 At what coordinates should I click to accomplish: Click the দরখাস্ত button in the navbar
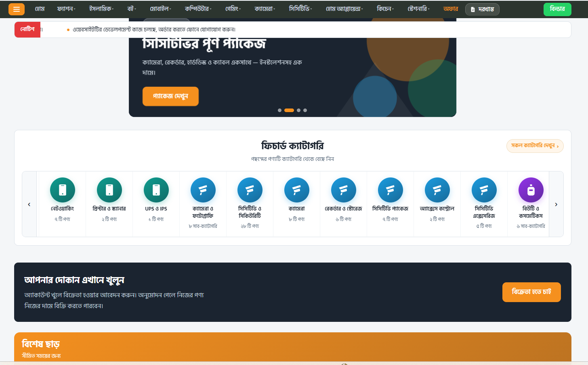482,9
